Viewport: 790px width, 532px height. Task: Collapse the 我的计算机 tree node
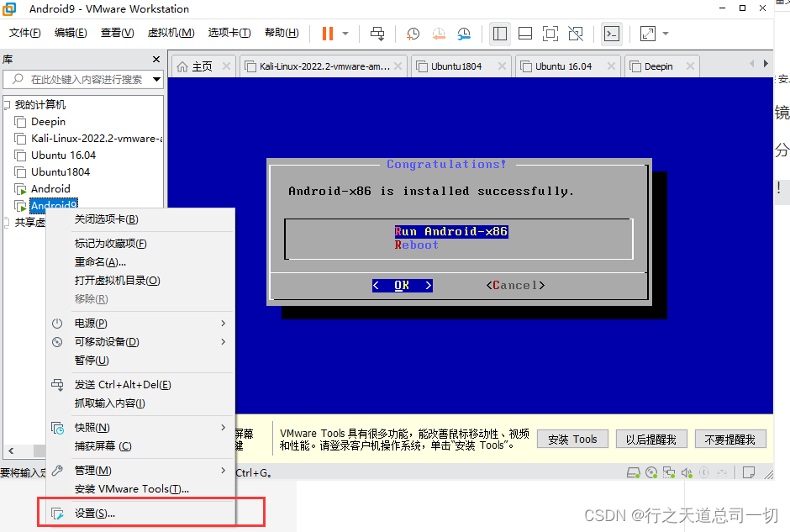click(7, 105)
